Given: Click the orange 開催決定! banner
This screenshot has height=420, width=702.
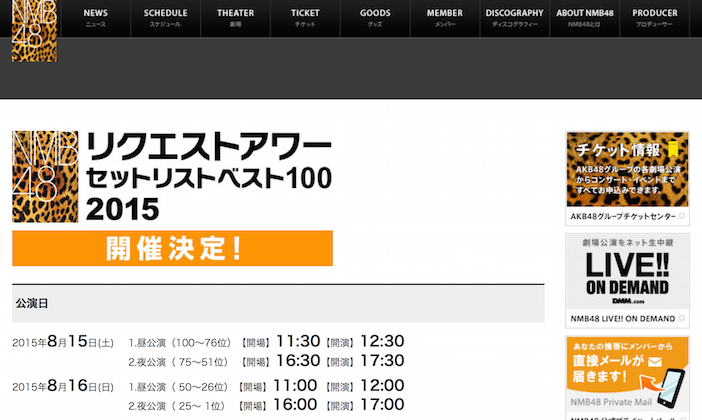Looking at the screenshot, I should click(172, 249).
